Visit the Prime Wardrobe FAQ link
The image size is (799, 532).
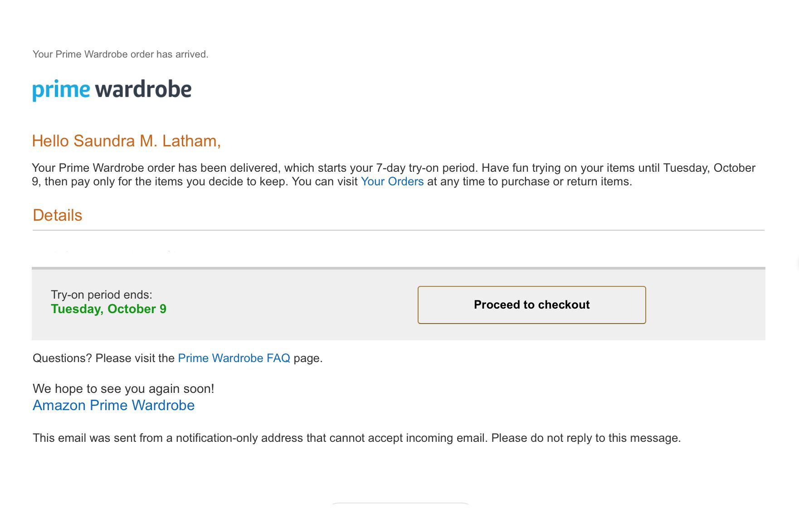234,358
